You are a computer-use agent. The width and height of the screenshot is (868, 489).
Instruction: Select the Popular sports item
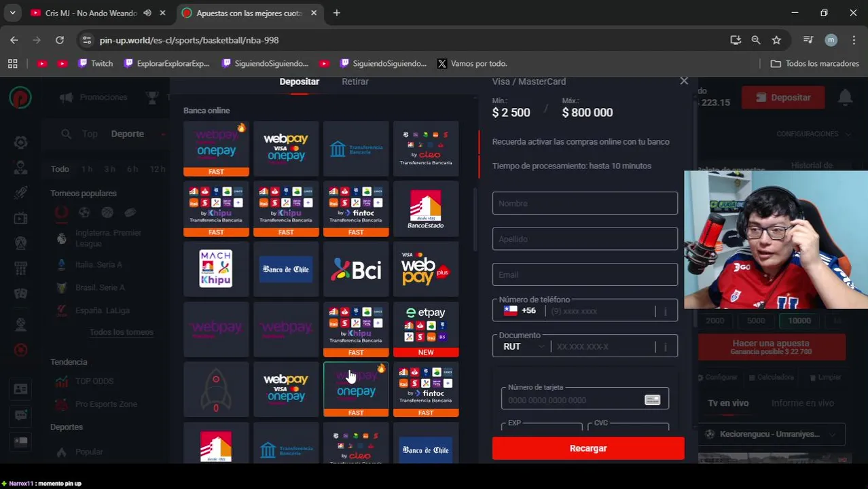point(89,452)
